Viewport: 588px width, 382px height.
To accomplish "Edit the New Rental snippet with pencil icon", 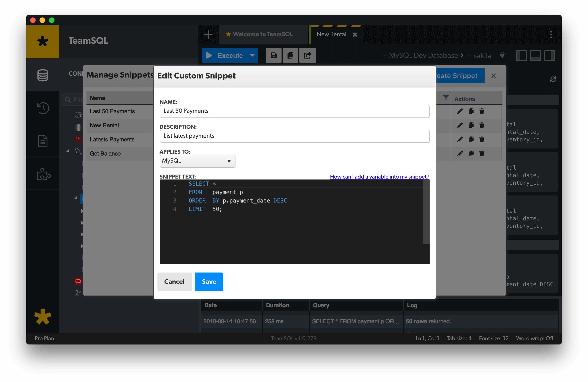I will [x=460, y=125].
